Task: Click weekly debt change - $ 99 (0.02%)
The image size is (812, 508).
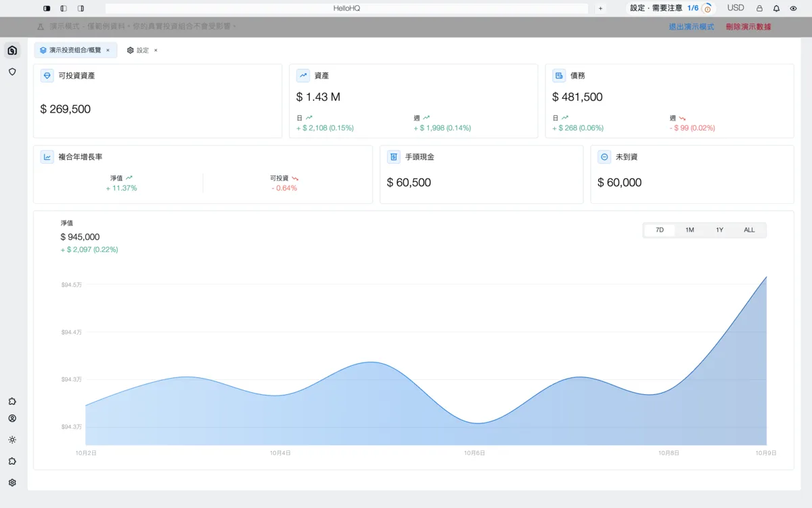Action: pyautogui.click(x=692, y=128)
